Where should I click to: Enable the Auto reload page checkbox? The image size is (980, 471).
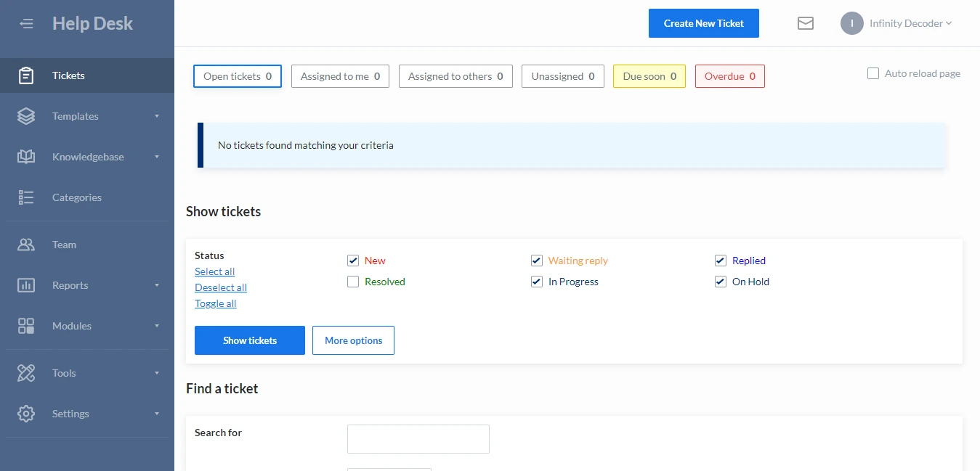pyautogui.click(x=873, y=73)
